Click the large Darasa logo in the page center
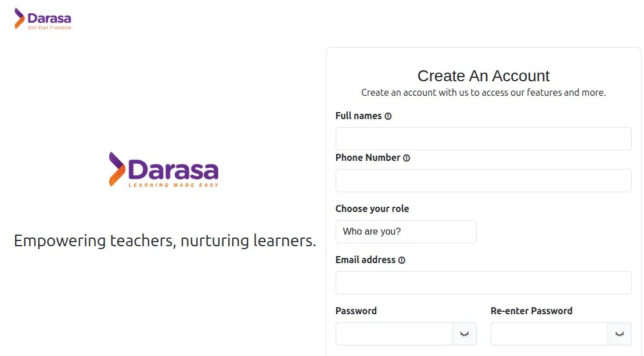The width and height of the screenshot is (644, 356). pyautogui.click(x=164, y=170)
